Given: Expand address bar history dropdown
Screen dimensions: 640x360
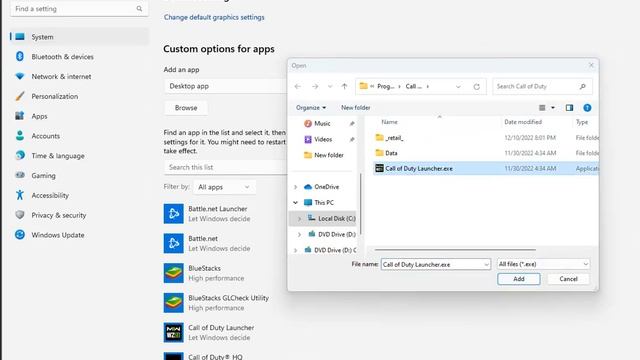Looking at the screenshot, I should pyautogui.click(x=458, y=87).
